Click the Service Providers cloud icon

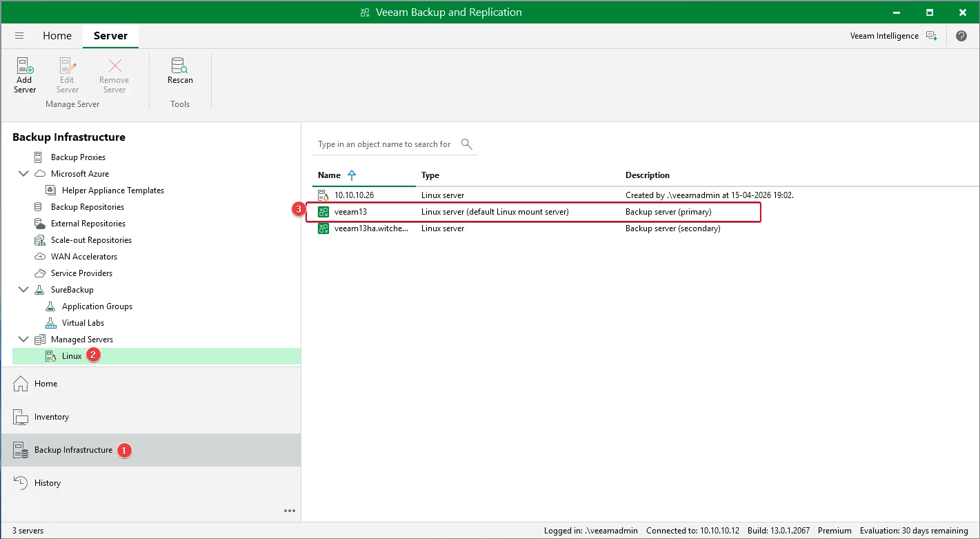[x=39, y=273]
